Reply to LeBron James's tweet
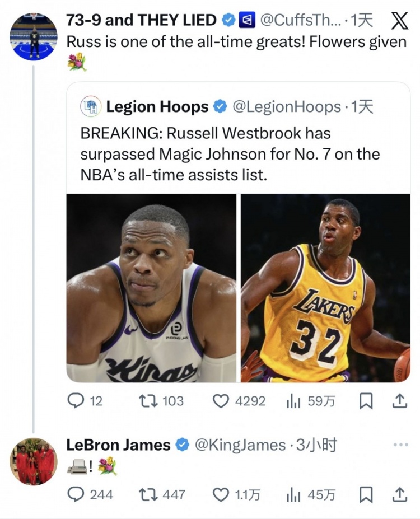 [75, 494]
